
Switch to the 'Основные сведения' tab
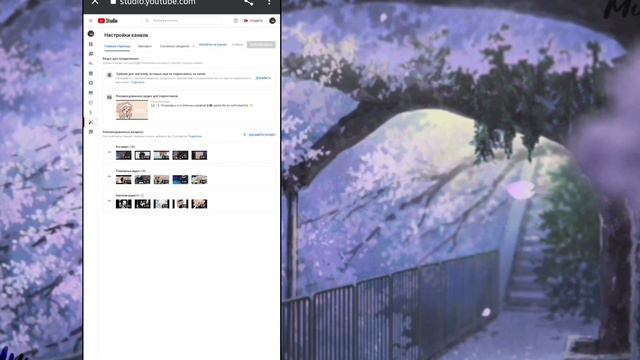(x=175, y=46)
